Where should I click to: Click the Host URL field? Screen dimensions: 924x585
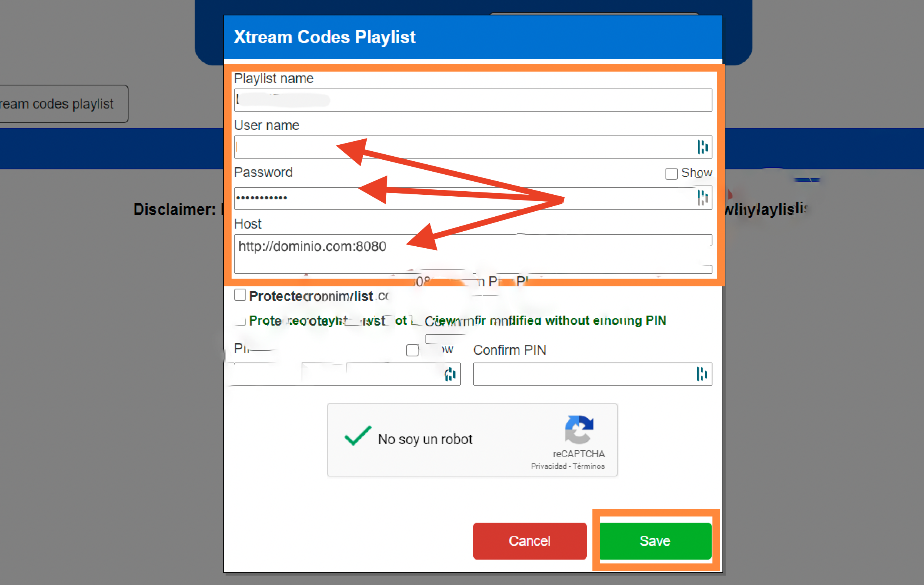(473, 254)
